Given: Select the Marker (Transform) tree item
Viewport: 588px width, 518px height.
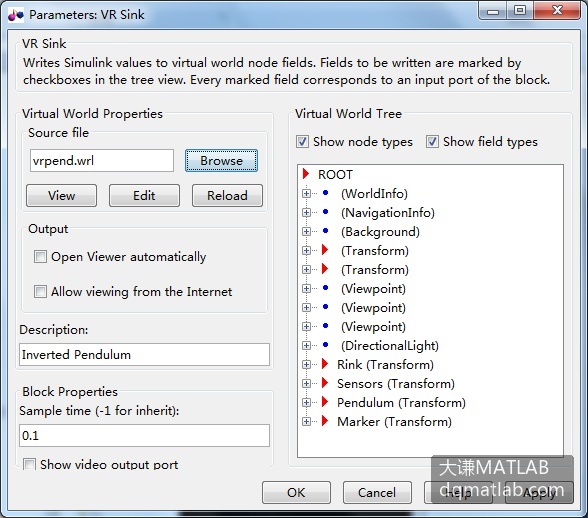Looking at the screenshot, I should (394, 422).
